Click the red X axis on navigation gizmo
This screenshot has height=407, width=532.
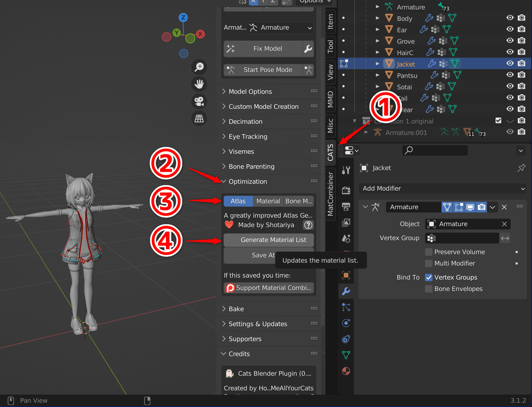point(200,34)
